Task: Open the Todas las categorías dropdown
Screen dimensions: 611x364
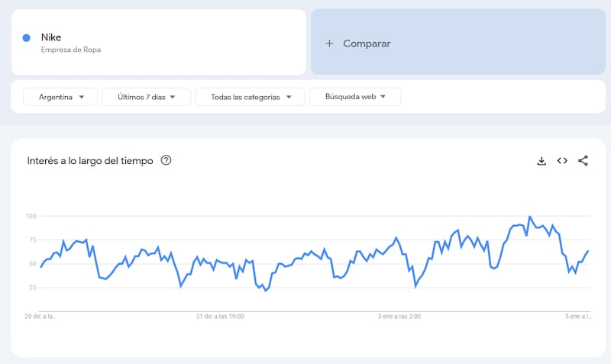Action: click(x=250, y=97)
